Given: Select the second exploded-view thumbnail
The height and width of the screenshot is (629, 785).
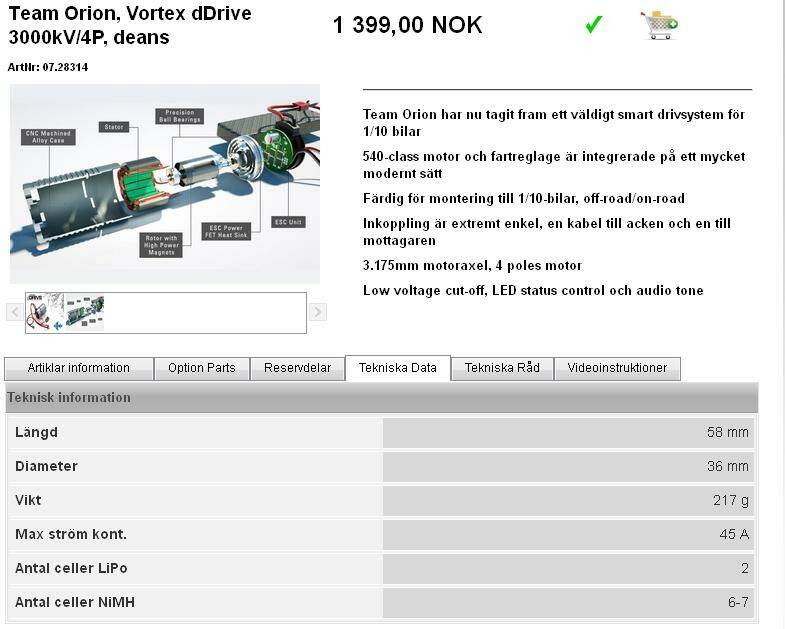Looking at the screenshot, I should point(85,312).
